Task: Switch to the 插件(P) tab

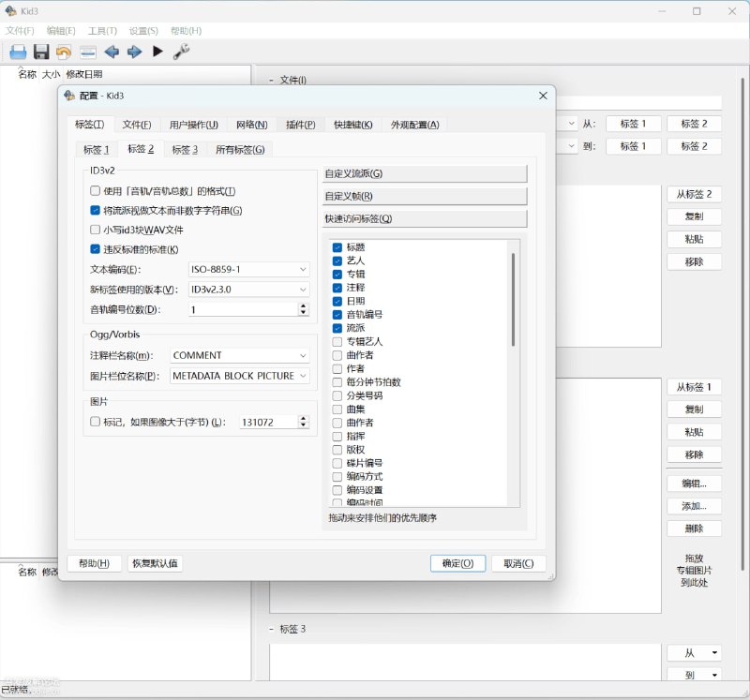Action: pyautogui.click(x=300, y=125)
